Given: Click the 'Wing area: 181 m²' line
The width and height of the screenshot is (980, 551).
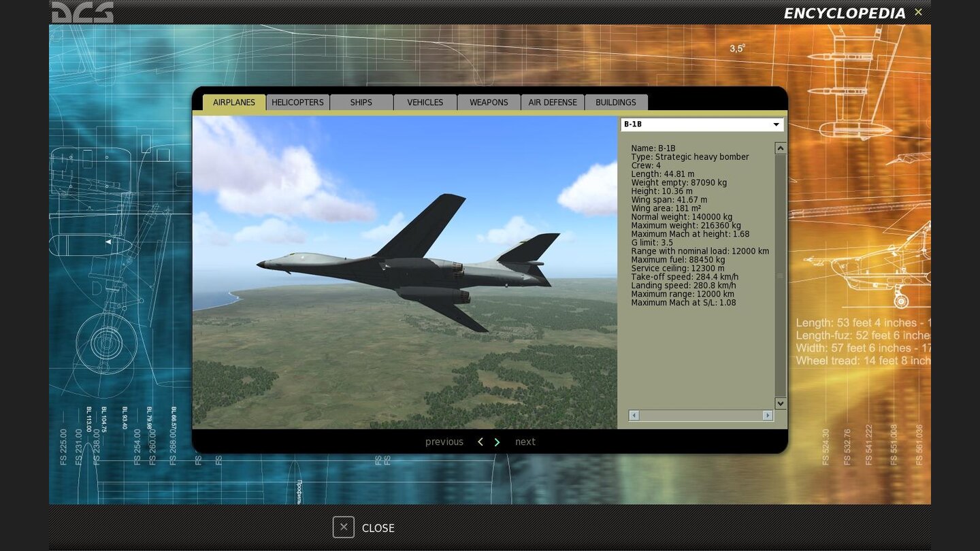Looking at the screenshot, I should 666,208.
